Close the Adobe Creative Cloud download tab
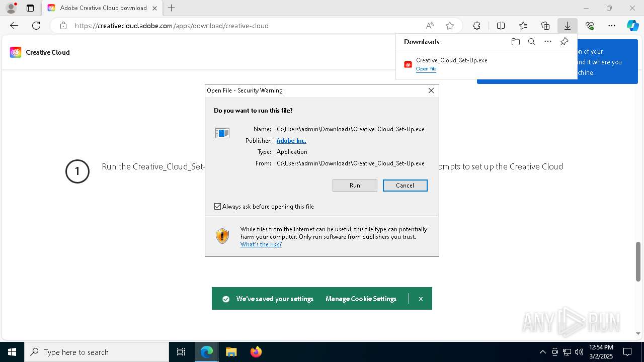The width and height of the screenshot is (644, 362). [x=154, y=8]
